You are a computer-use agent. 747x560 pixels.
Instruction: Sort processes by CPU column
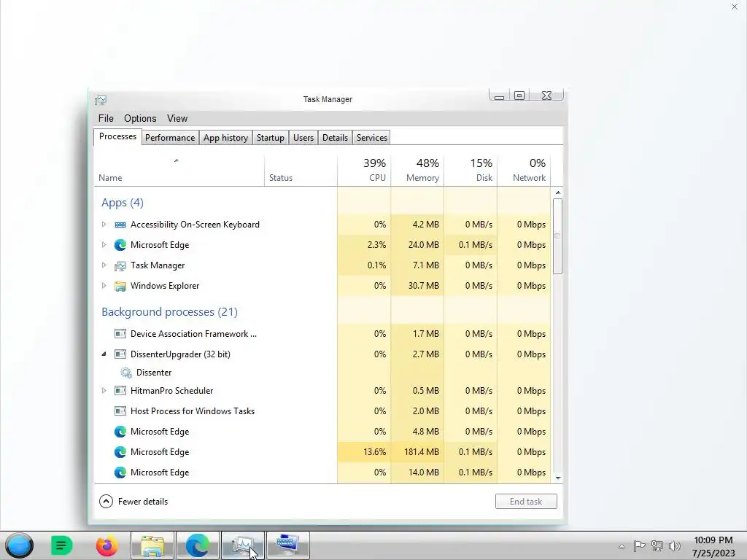point(364,171)
